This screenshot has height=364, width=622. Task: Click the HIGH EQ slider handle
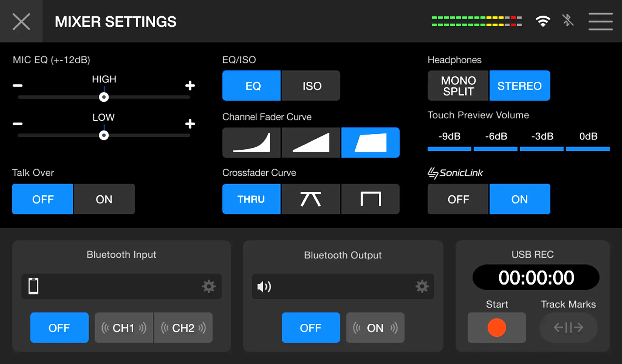pos(104,97)
